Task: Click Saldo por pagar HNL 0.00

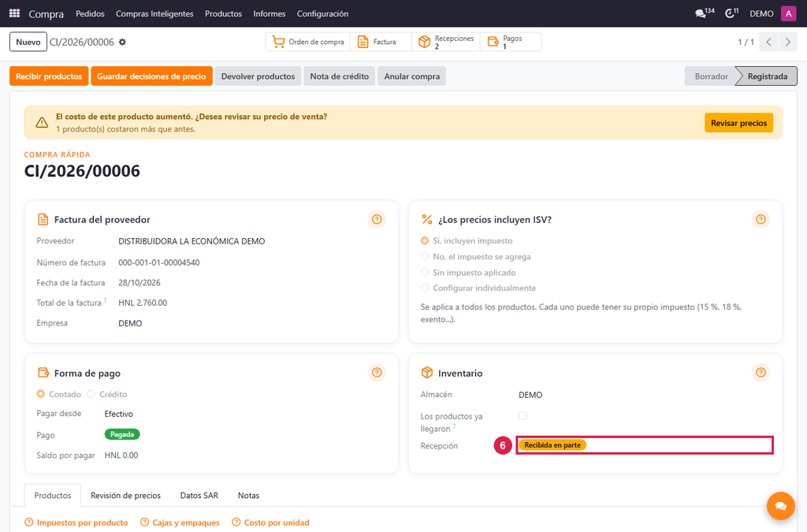Action: tap(121, 456)
